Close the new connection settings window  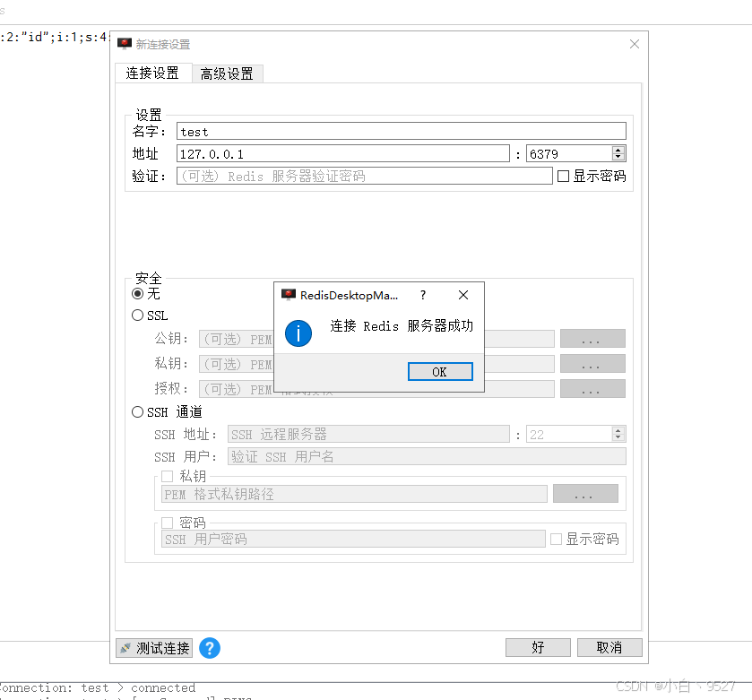[x=635, y=44]
